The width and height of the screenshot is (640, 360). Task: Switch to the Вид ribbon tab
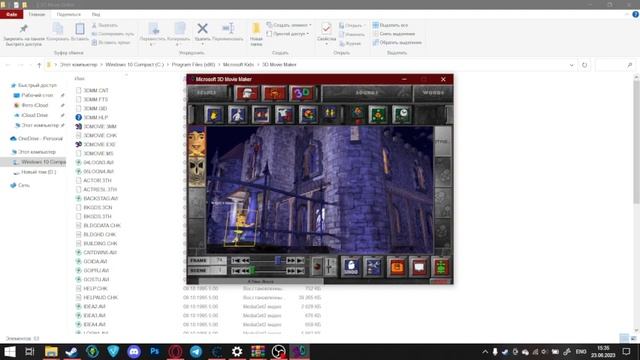[96, 14]
